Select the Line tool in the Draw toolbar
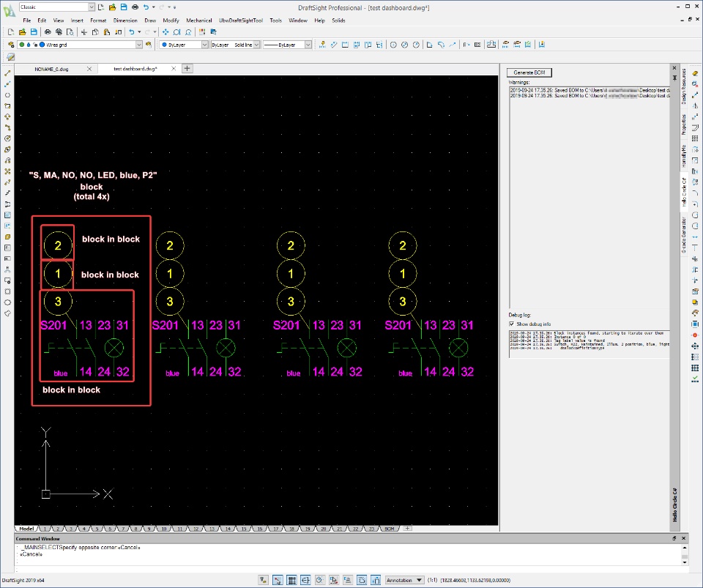The image size is (703, 588). click(x=7, y=73)
